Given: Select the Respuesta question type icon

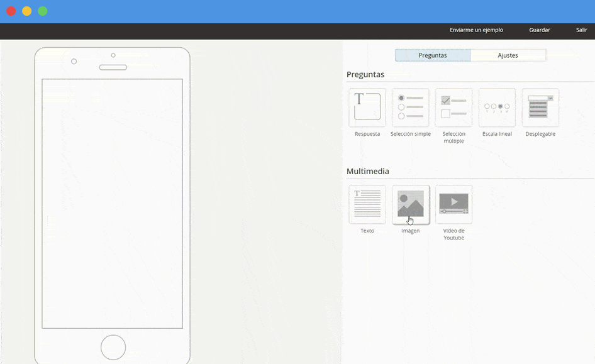Looking at the screenshot, I should pos(367,106).
